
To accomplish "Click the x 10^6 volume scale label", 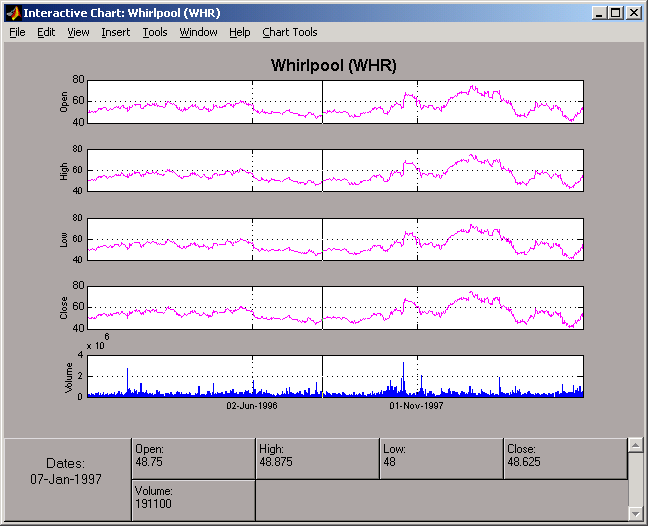I will pyautogui.click(x=98, y=343).
